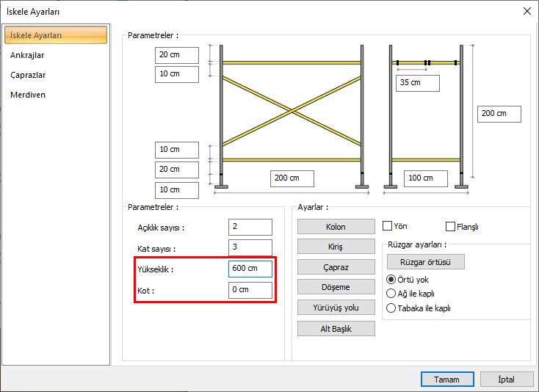Click the 35 cm dimension field
539x392 pixels.
pos(417,83)
